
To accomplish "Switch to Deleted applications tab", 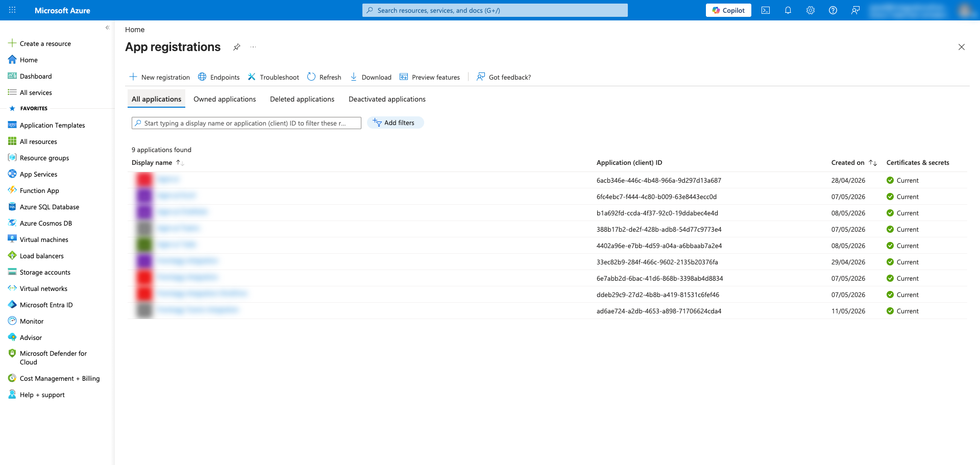I will click(302, 99).
